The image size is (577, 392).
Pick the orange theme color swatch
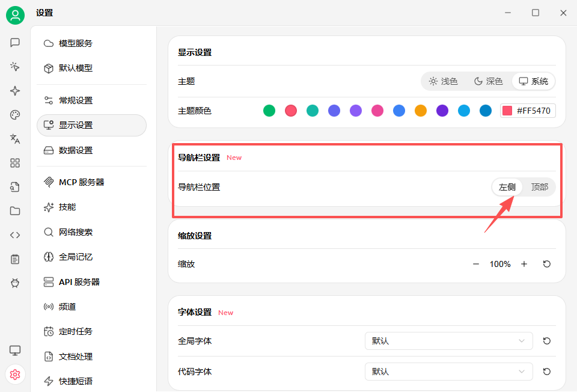point(421,111)
